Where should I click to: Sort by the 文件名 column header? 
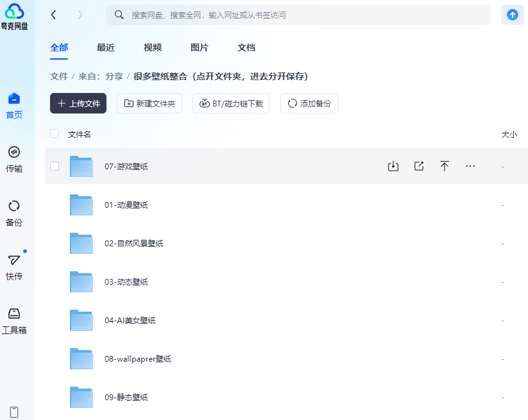point(79,134)
